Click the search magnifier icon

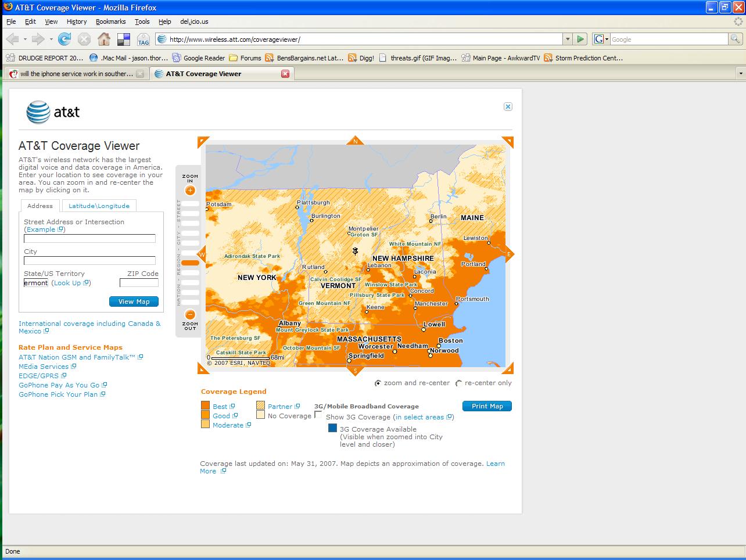[x=735, y=40]
